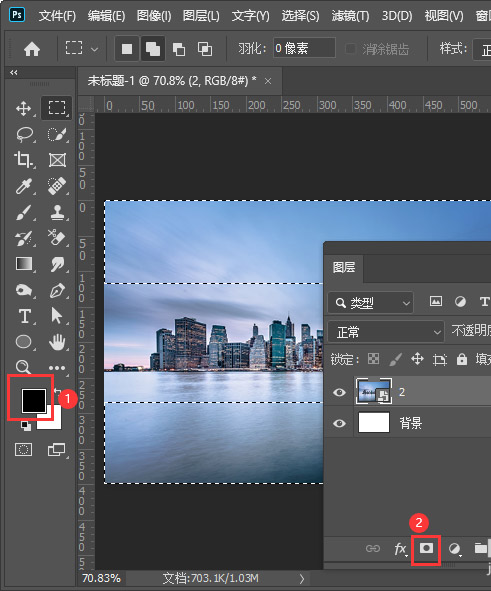
Task: Toggle lock transparent pixels
Action: 373,359
